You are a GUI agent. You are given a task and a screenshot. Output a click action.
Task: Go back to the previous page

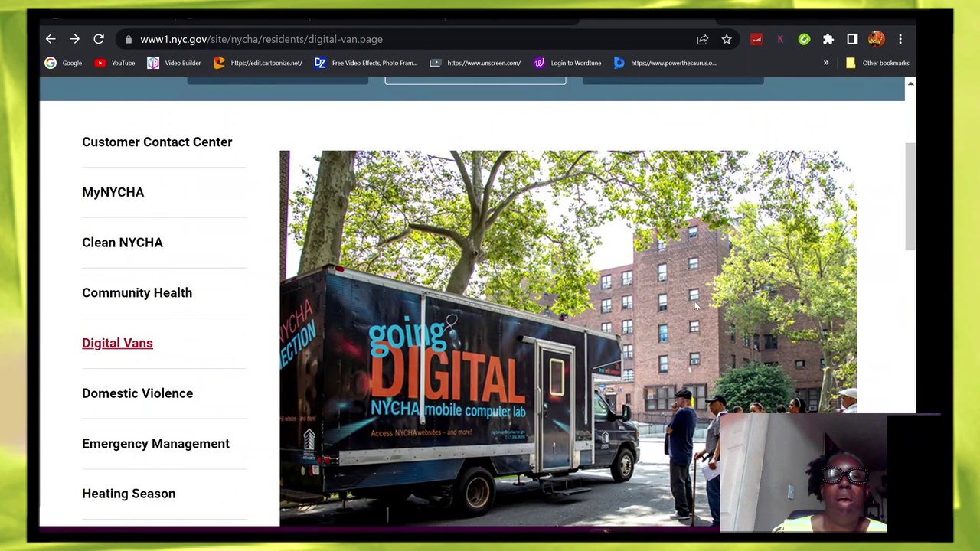point(51,39)
